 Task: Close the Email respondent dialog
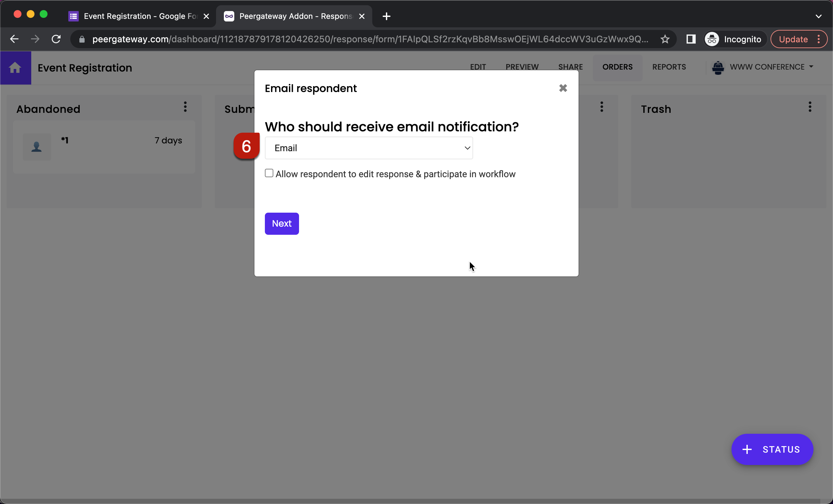tap(563, 88)
